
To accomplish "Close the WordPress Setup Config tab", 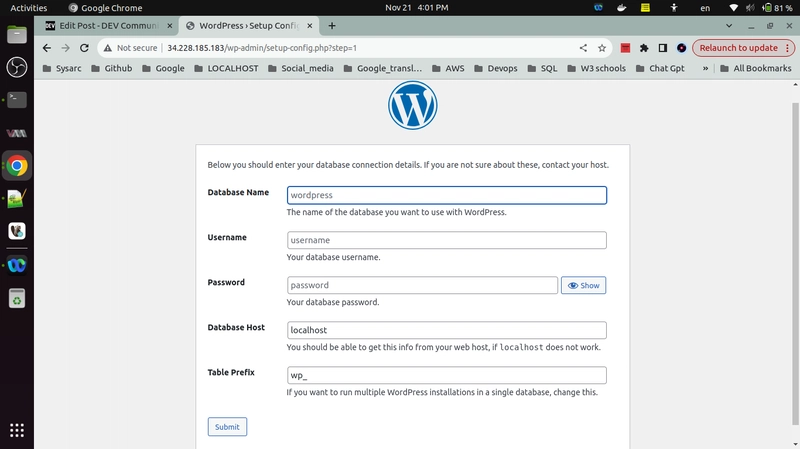I will click(x=310, y=26).
